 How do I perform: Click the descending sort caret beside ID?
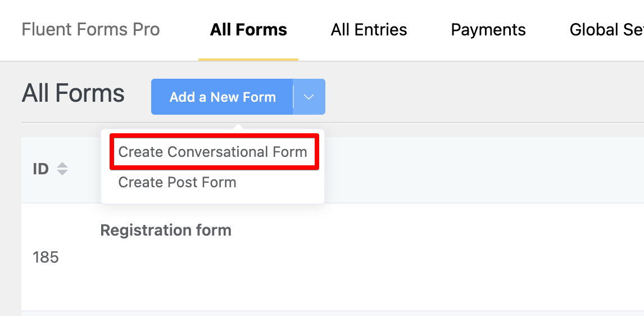(62, 173)
